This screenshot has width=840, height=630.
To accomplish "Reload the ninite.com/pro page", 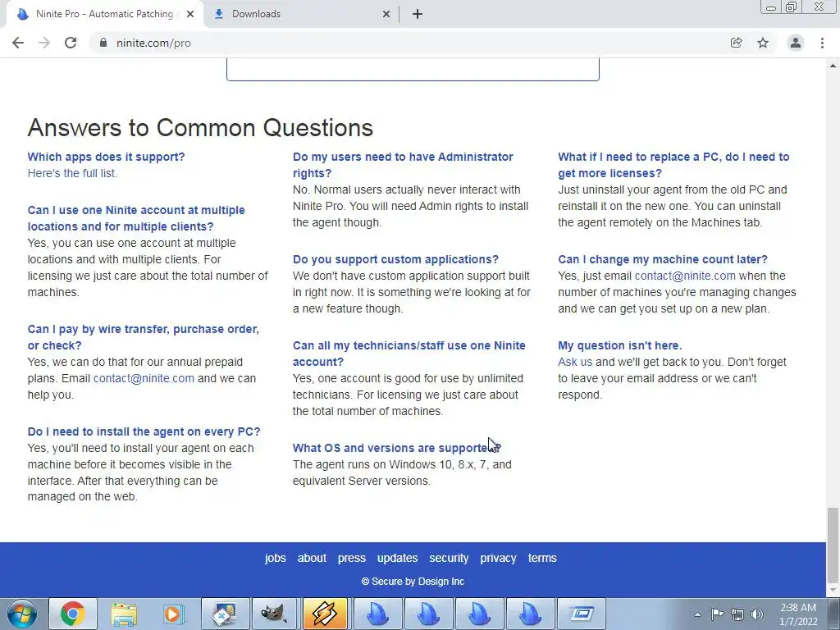I will click(x=71, y=43).
